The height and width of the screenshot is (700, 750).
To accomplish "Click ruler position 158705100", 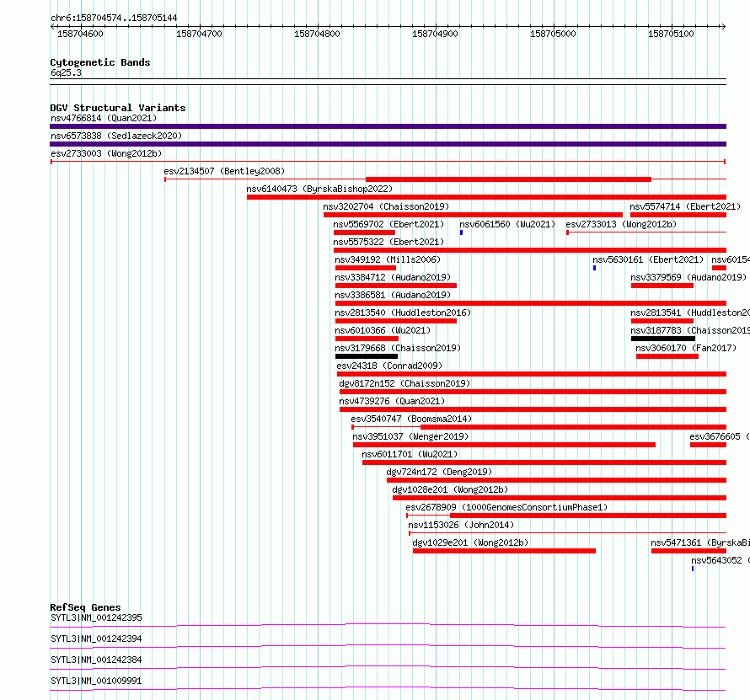I will coord(671,34).
